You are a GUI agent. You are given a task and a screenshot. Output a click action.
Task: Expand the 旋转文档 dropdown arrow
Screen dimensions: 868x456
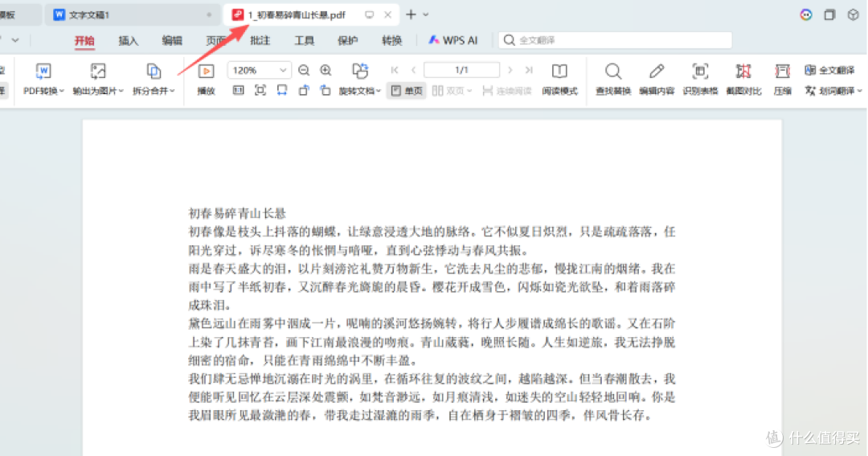(379, 91)
